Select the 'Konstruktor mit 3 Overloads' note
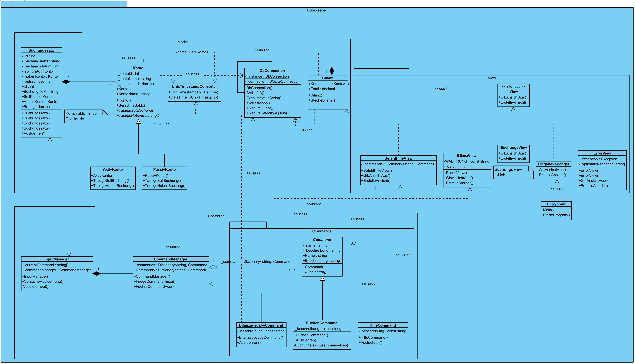The image size is (635, 364). pyautogui.click(x=86, y=116)
